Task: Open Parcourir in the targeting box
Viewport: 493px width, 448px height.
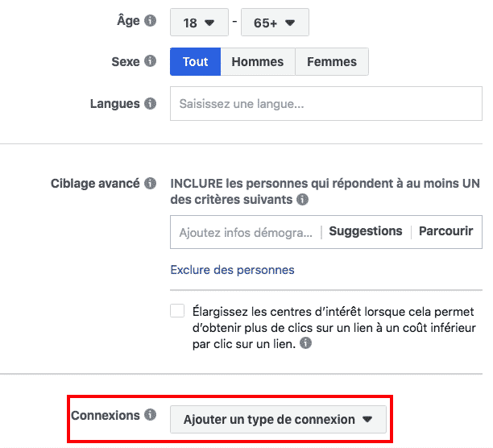Action: 445,231
